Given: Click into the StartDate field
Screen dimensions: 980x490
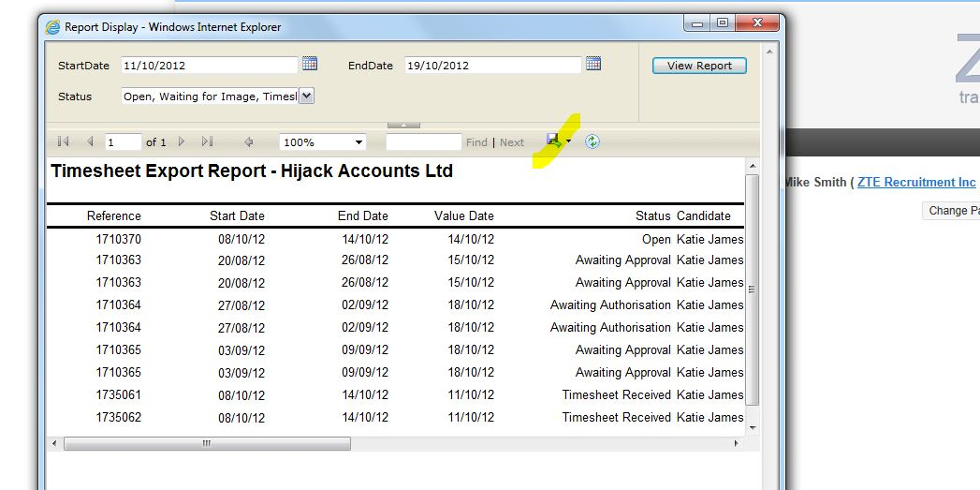Looking at the screenshot, I should coord(210,65).
